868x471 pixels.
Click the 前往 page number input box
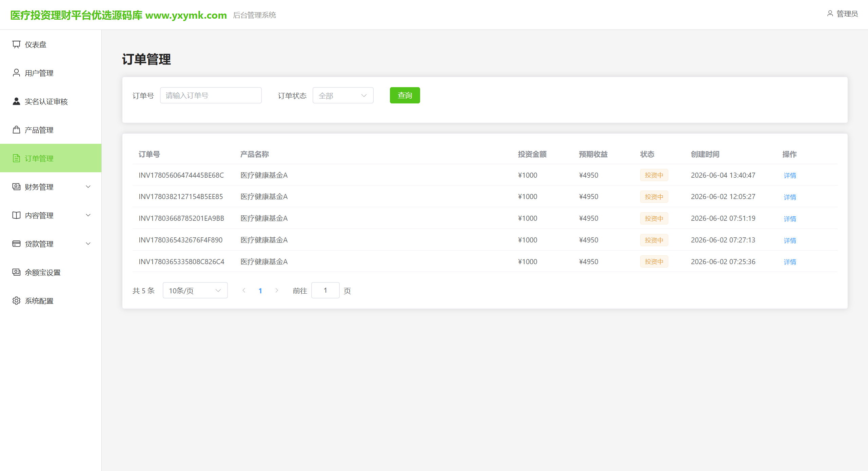click(325, 291)
